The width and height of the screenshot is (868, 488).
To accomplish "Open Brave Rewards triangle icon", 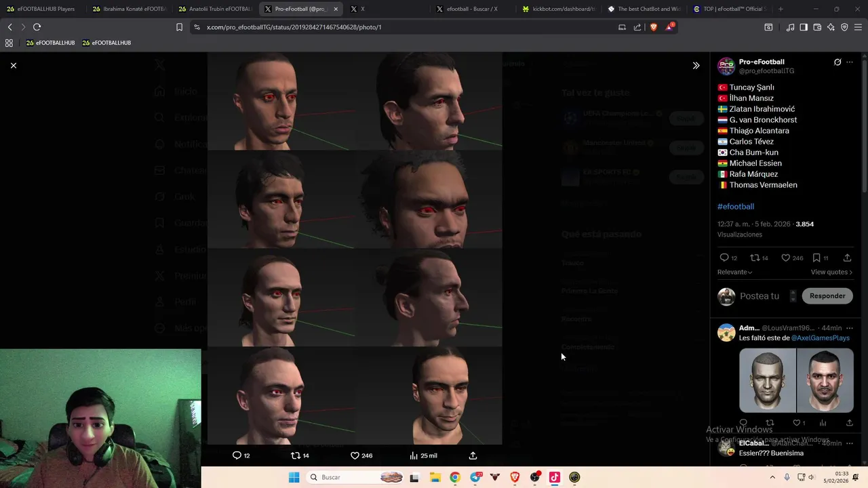I will (x=670, y=27).
